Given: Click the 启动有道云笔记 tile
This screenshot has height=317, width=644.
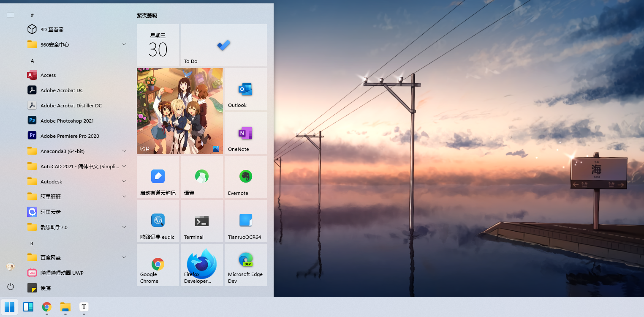Looking at the screenshot, I should 158,177.
